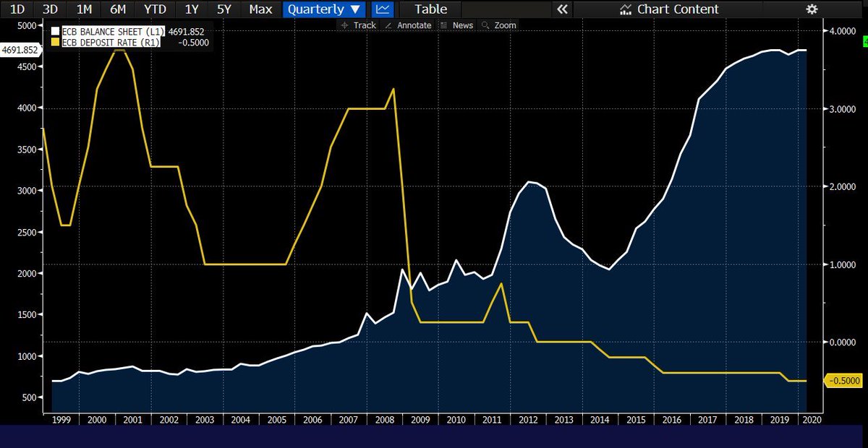Open the Quarterly periodicity dropdown
Image resolution: width=868 pixels, height=448 pixels.
click(x=323, y=9)
